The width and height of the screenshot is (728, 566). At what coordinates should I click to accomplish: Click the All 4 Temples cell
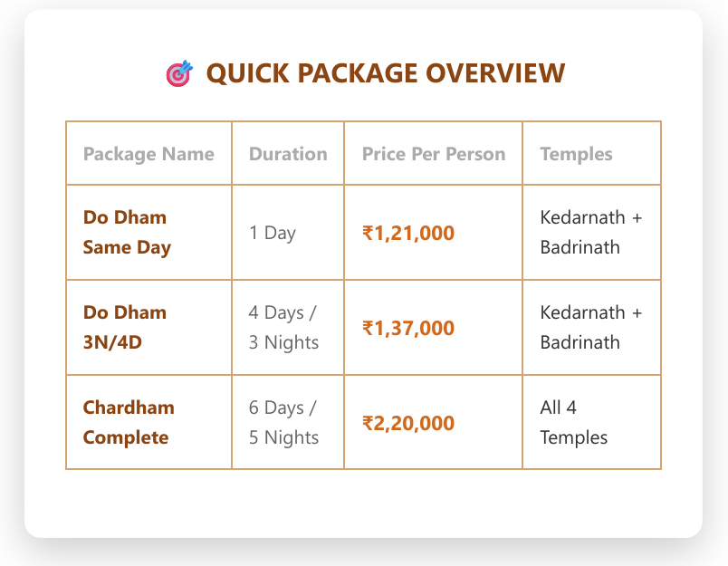click(x=573, y=423)
